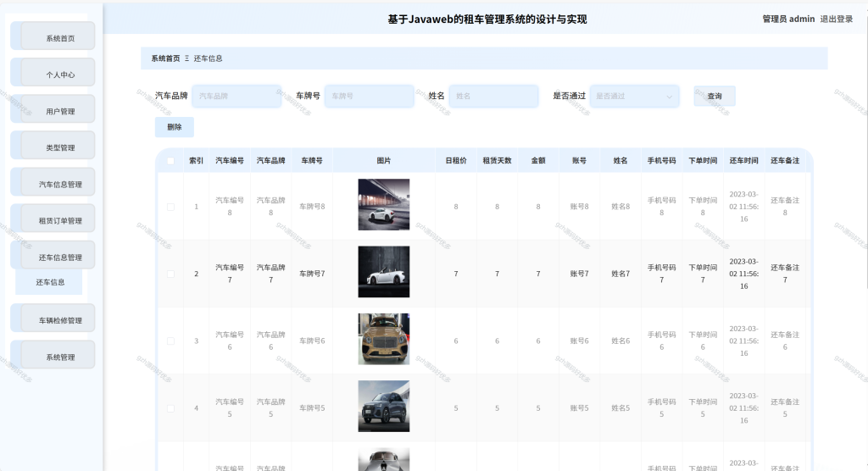Open the white sports car thumbnail
The height and width of the screenshot is (471, 868).
click(384, 204)
